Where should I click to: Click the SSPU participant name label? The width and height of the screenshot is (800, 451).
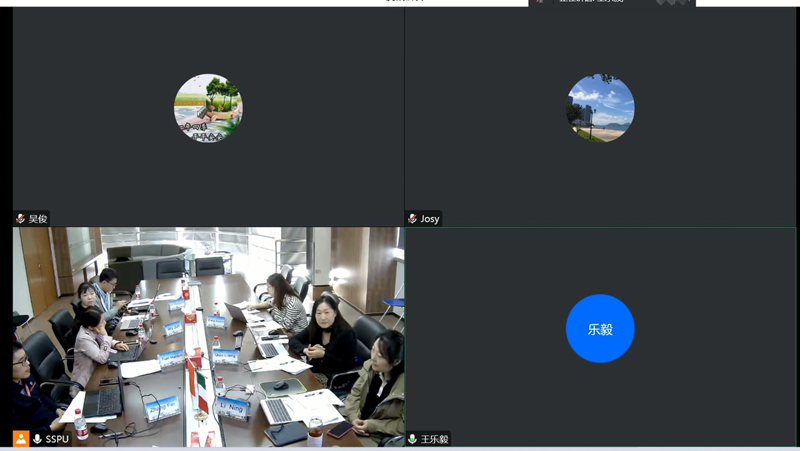pyautogui.click(x=57, y=439)
